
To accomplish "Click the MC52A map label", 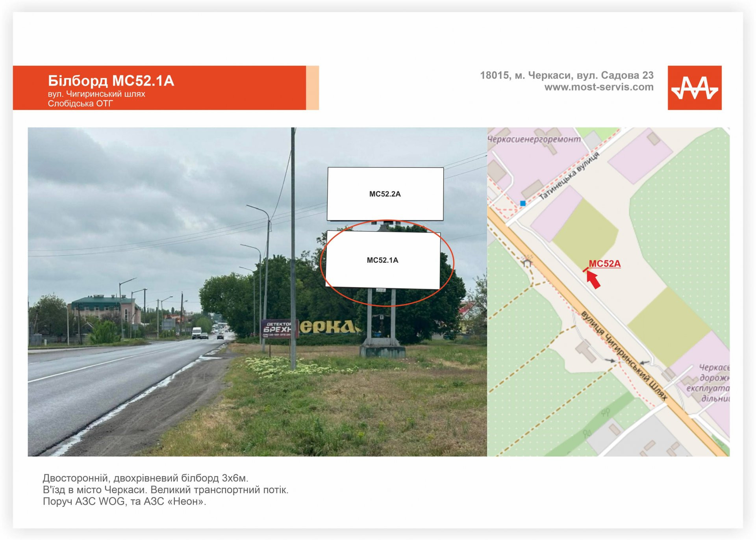I will 604,264.
